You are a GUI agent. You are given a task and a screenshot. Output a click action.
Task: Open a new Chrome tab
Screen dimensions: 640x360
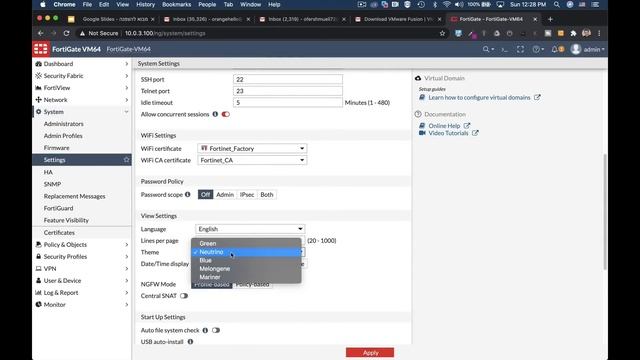click(x=550, y=19)
